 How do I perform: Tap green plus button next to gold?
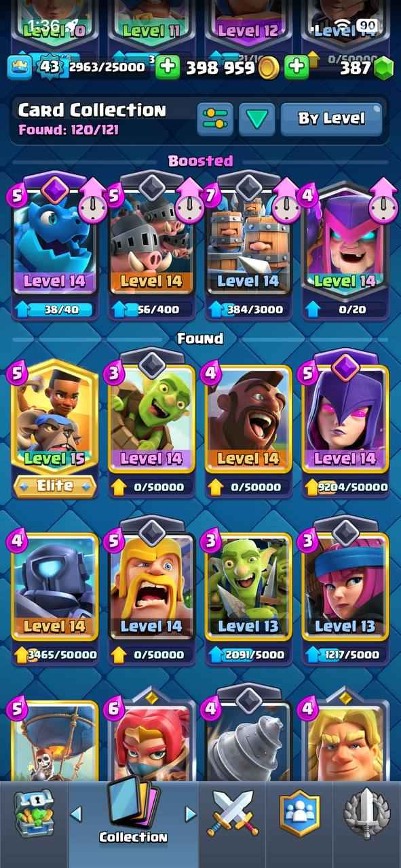(x=168, y=67)
